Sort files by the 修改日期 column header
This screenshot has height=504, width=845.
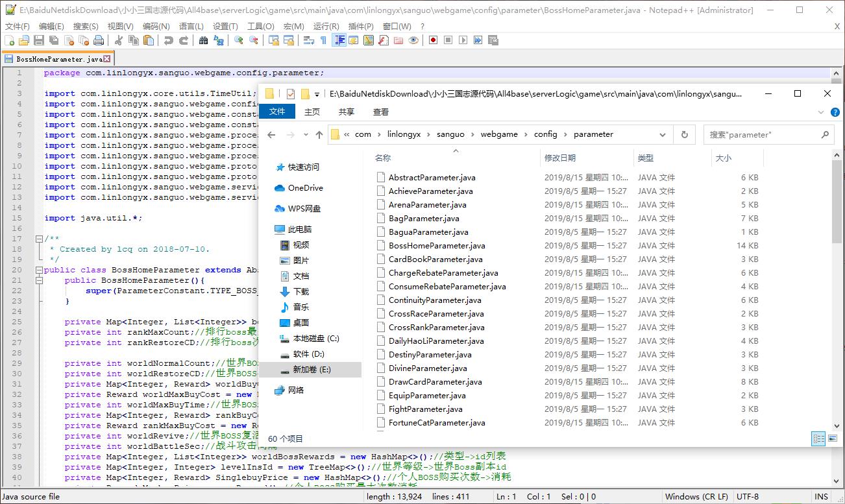click(560, 158)
